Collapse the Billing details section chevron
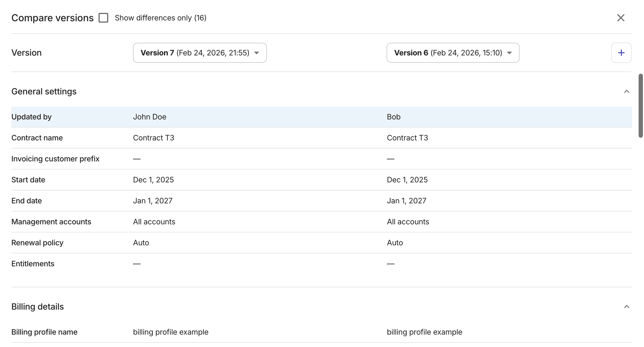Image resolution: width=644 pixels, height=347 pixels. coord(626,306)
